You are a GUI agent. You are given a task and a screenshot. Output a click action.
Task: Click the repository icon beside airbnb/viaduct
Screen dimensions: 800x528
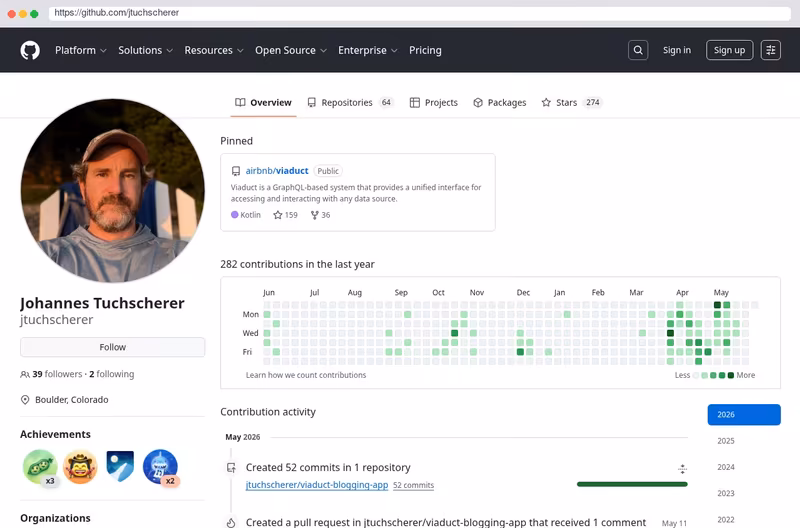click(x=236, y=171)
